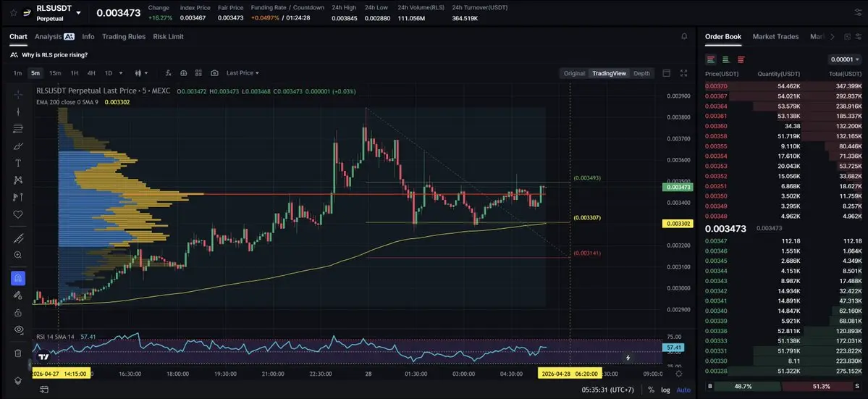Image resolution: width=868 pixels, height=399 pixels.
Task: Select the 1H timeframe
Action: [74, 73]
